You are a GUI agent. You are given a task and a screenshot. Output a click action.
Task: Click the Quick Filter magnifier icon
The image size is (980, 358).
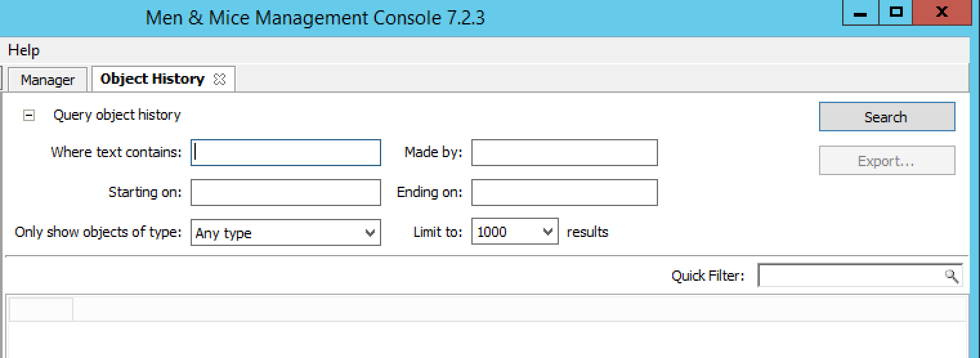[x=950, y=276]
